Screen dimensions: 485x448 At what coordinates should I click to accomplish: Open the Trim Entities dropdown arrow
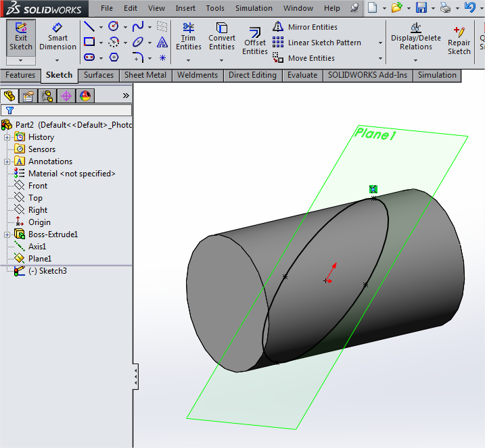189,59
